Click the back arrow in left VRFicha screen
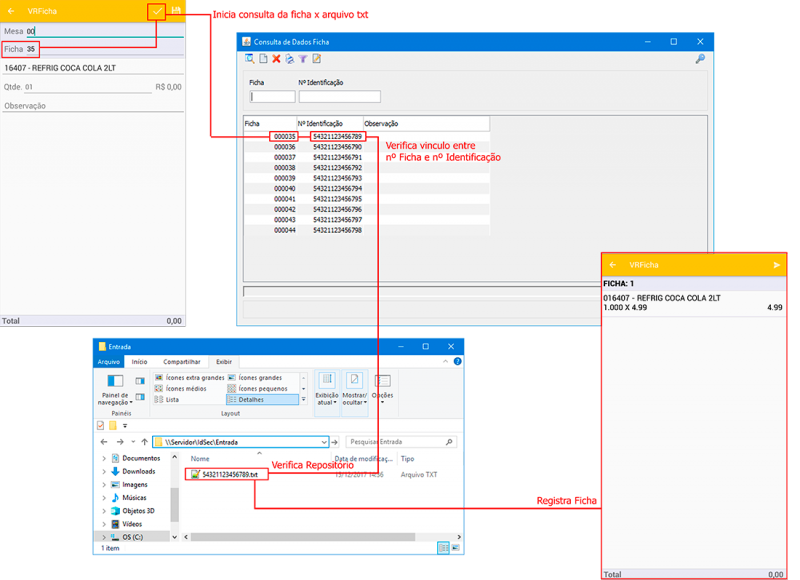The image size is (800, 580). pyautogui.click(x=11, y=11)
